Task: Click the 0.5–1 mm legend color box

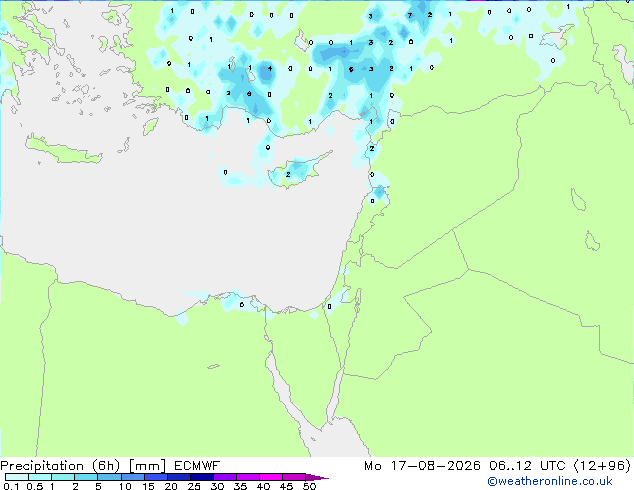Action: tap(40, 477)
